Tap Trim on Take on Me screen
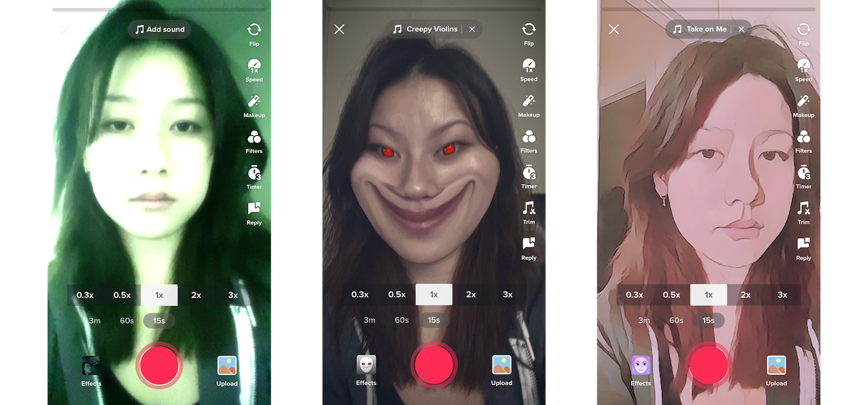 coord(804,208)
